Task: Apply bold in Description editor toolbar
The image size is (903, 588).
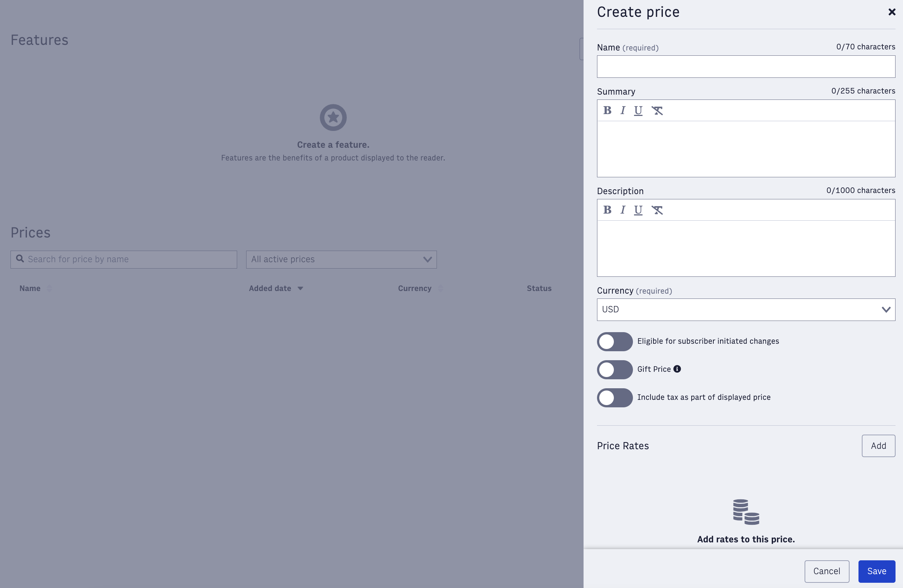Action: coord(607,210)
